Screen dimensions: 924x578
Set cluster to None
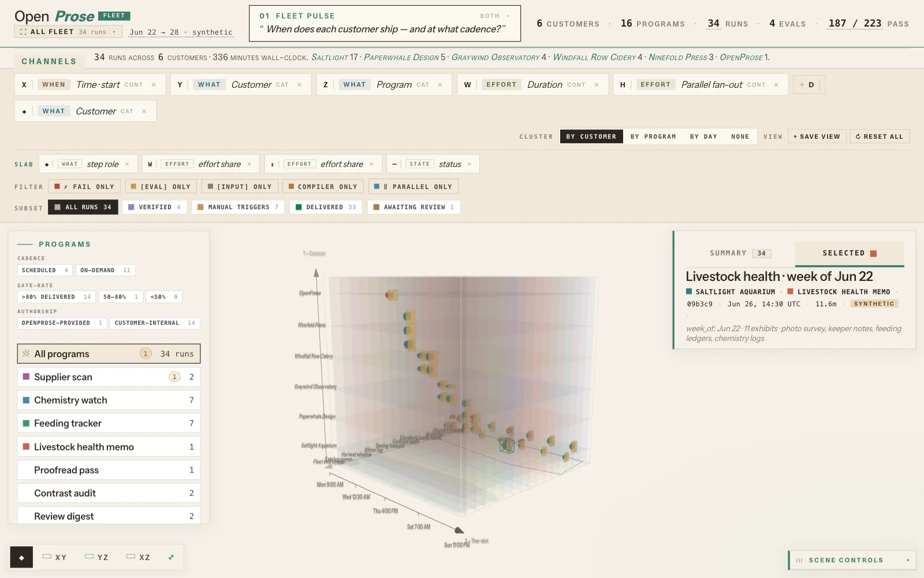[740, 136]
